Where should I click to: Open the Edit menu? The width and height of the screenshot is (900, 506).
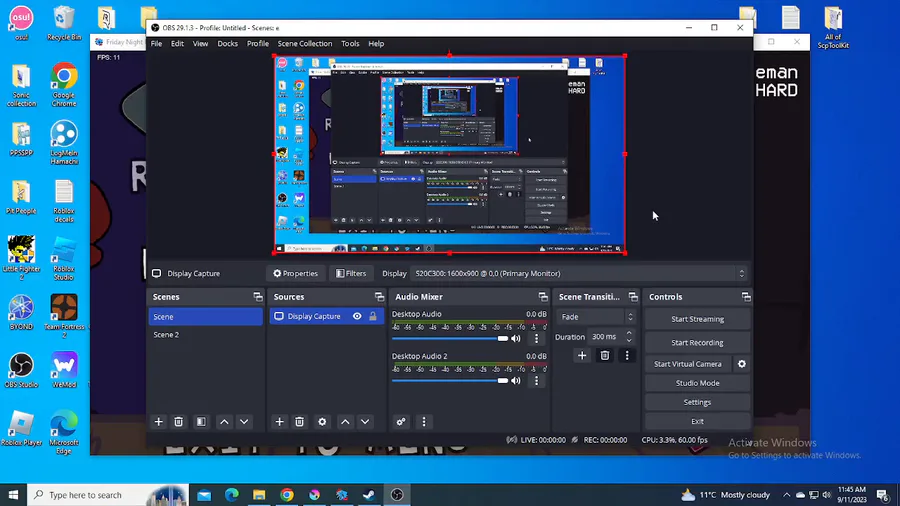coord(177,44)
